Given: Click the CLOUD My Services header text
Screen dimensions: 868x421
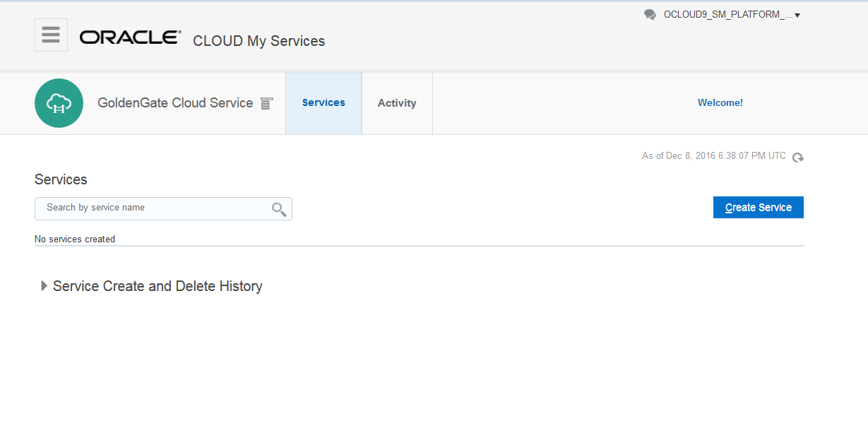Looking at the screenshot, I should pos(258,41).
